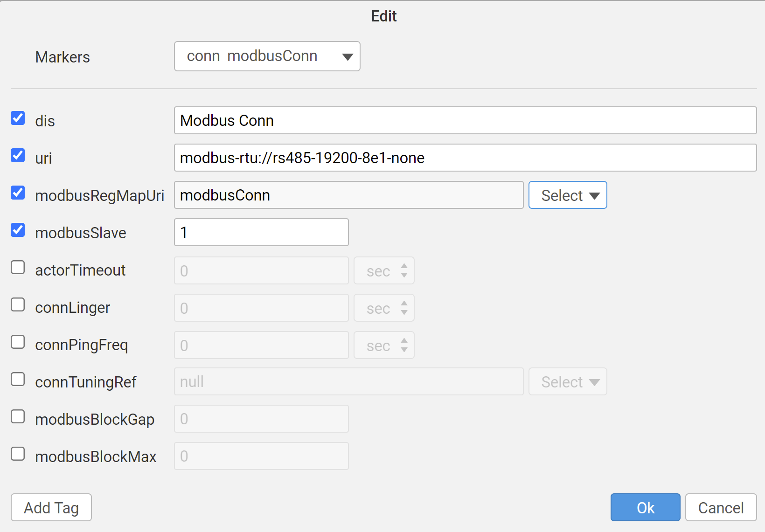Open the Markers dropdown
This screenshot has height=532, width=765.
pos(267,56)
